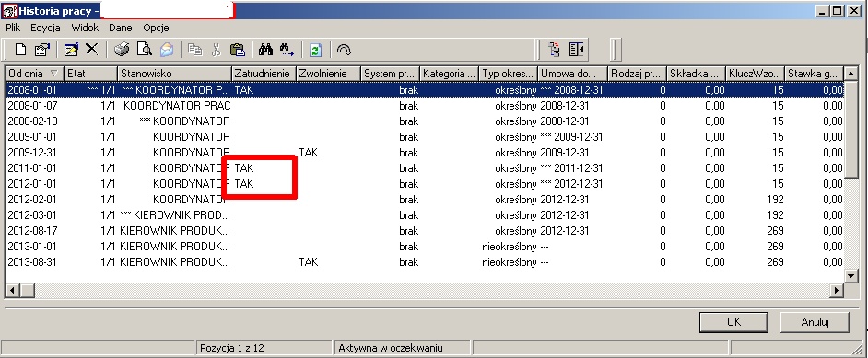The width and height of the screenshot is (868, 358).
Task: Click the find next binoculars icon
Action: click(x=287, y=50)
